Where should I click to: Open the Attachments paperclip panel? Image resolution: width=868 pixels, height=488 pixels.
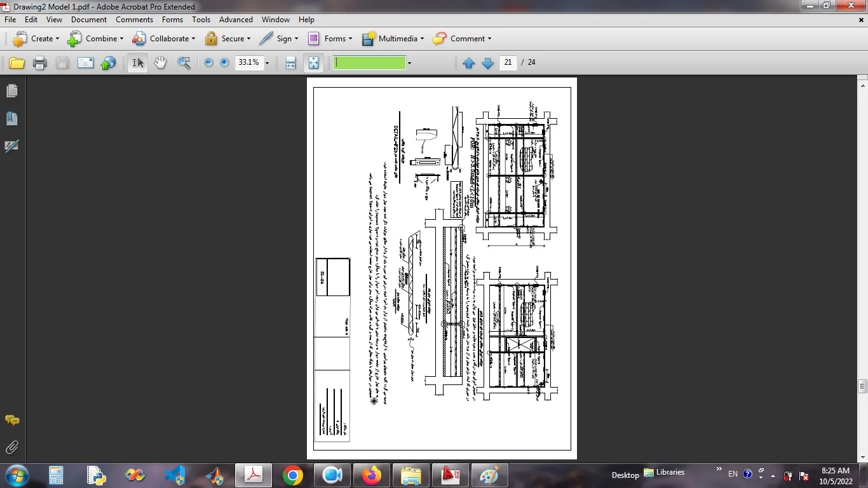[11, 447]
